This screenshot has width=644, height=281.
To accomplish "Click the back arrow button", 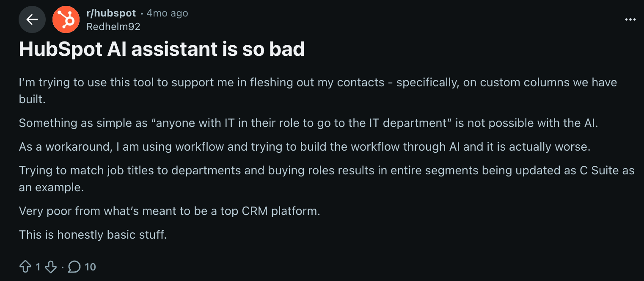I will (32, 19).
